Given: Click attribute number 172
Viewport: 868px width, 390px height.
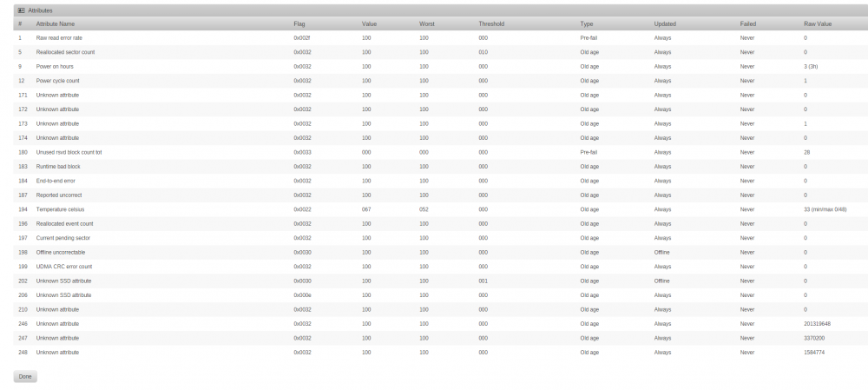Looking at the screenshot, I should (23, 109).
